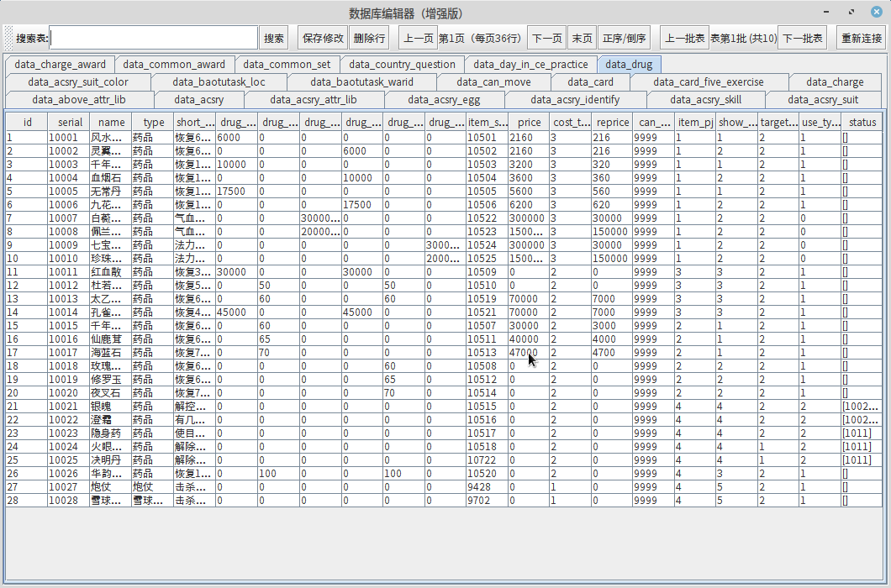Load next table batch 下一批表

(x=803, y=38)
